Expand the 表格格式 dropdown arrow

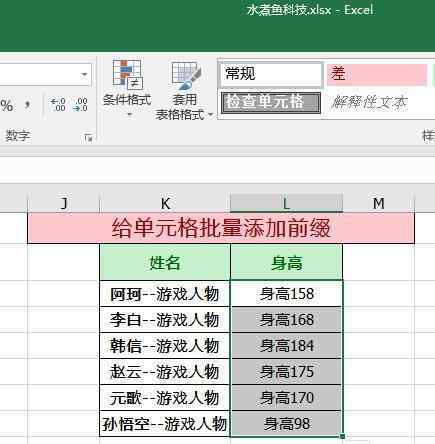210,115
